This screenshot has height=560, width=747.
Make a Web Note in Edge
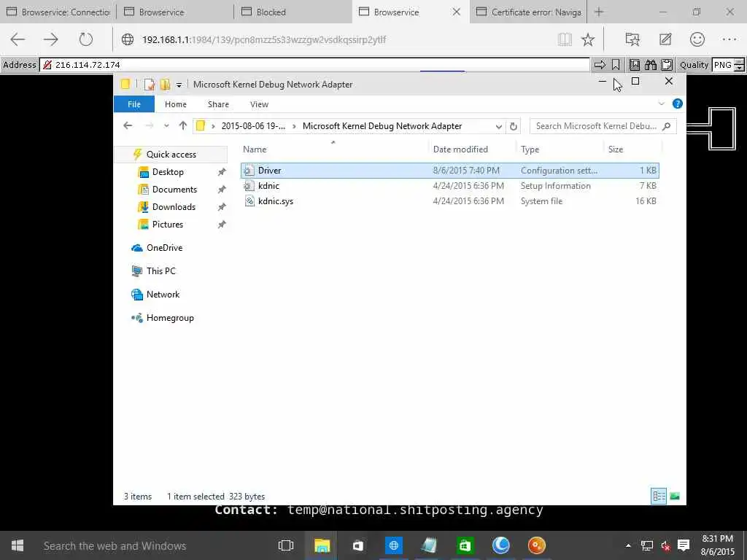click(665, 39)
